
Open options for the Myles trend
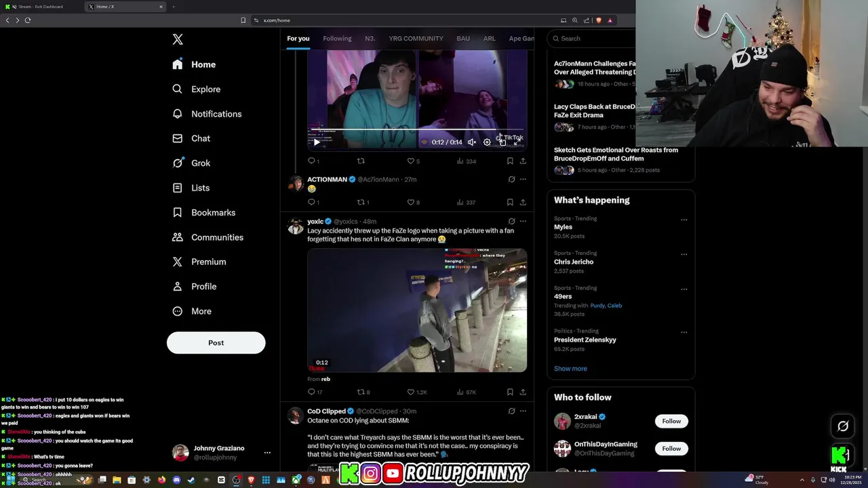[x=684, y=220]
